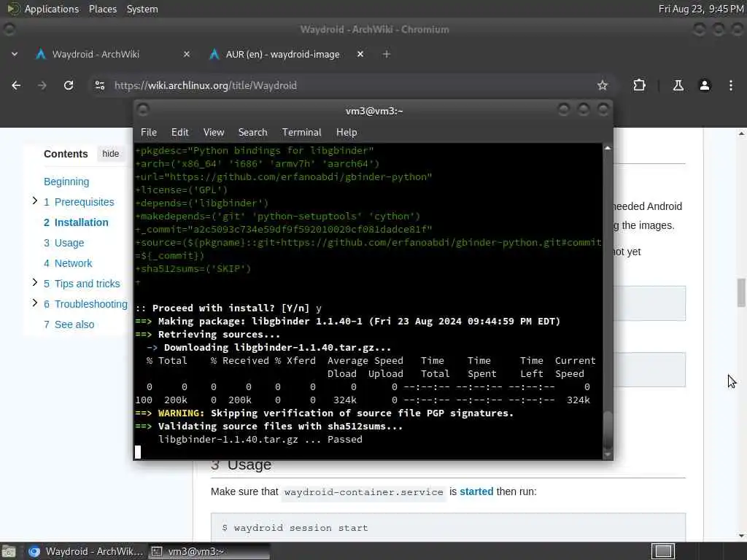Go back in Chromium history
The width and height of the screenshot is (747, 560).
tap(16, 86)
